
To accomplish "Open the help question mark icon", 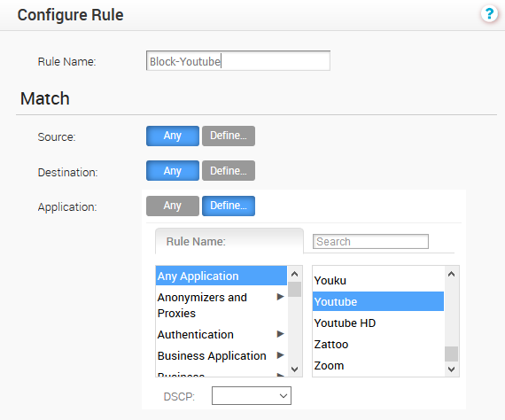I will 489,14.
